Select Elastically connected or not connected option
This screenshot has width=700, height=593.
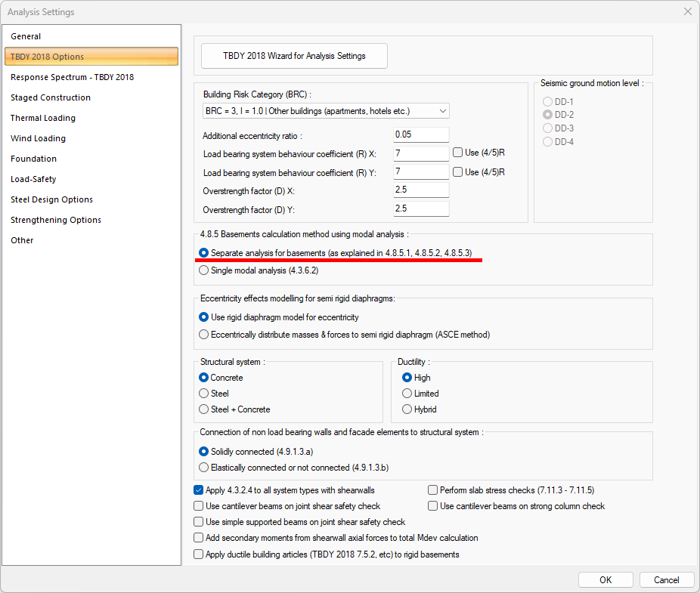pyautogui.click(x=204, y=468)
